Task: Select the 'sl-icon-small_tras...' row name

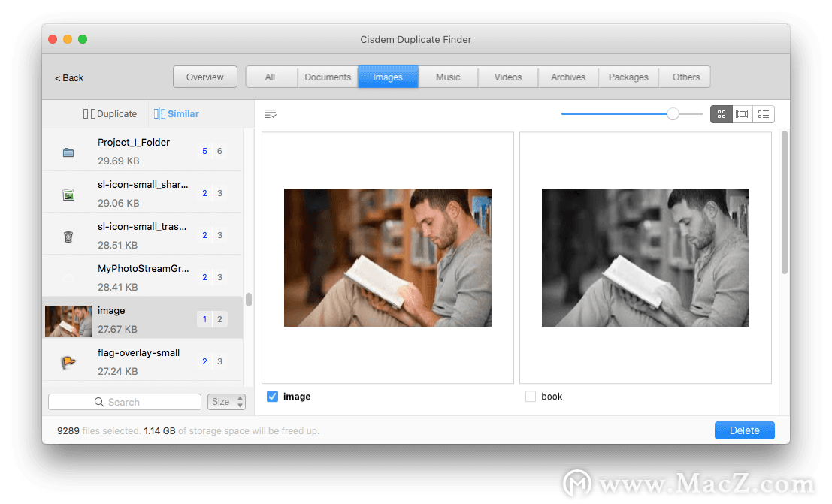Action: click(142, 227)
